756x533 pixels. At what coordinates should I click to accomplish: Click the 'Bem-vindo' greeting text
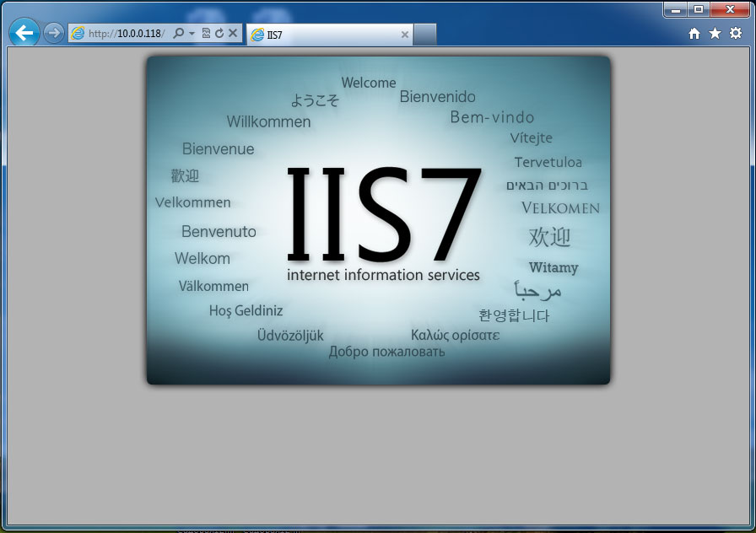492,117
